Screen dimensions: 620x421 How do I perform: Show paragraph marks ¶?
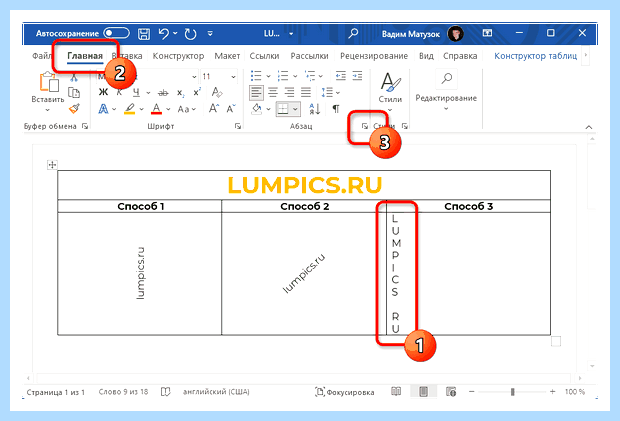pos(336,109)
